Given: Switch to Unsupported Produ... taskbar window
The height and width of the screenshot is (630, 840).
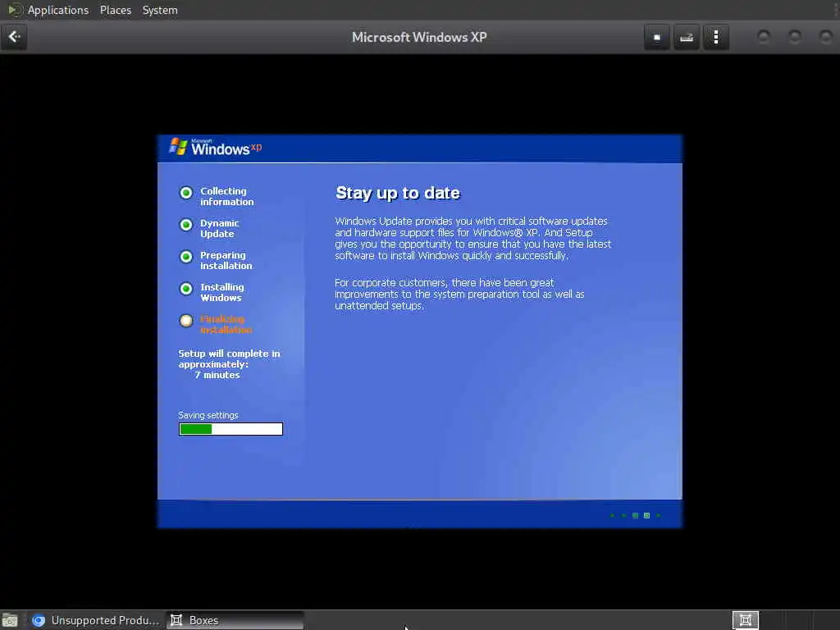Looking at the screenshot, I should [x=95, y=620].
